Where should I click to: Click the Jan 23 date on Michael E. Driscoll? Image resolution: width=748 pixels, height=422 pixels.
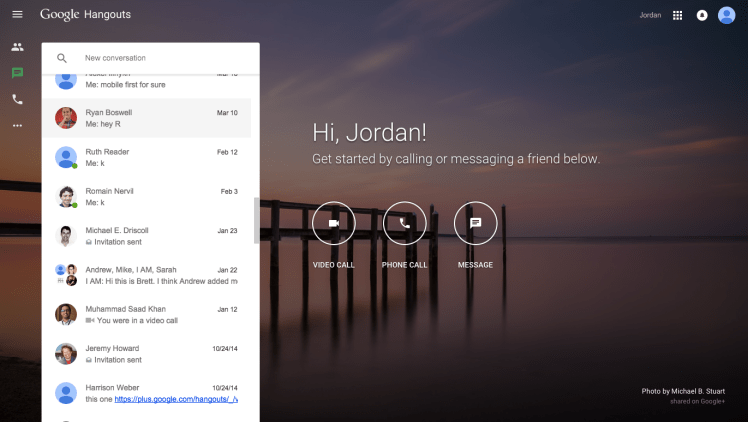click(228, 231)
